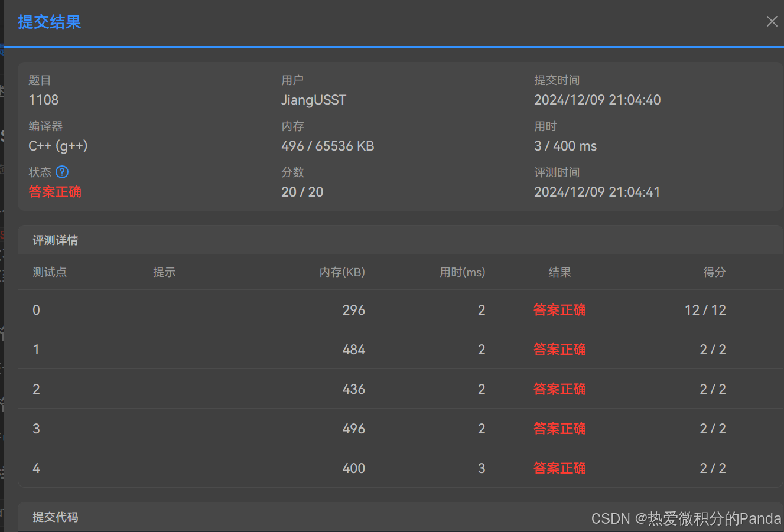Open the 状态 help question-mark icon
Viewport: 784px width, 532px height.
(63, 172)
